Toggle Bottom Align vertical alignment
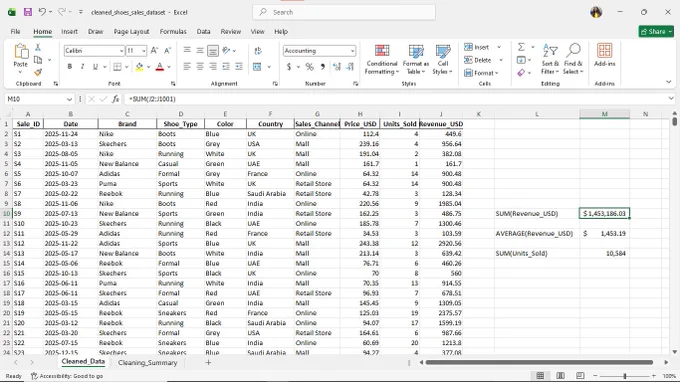 point(213,51)
